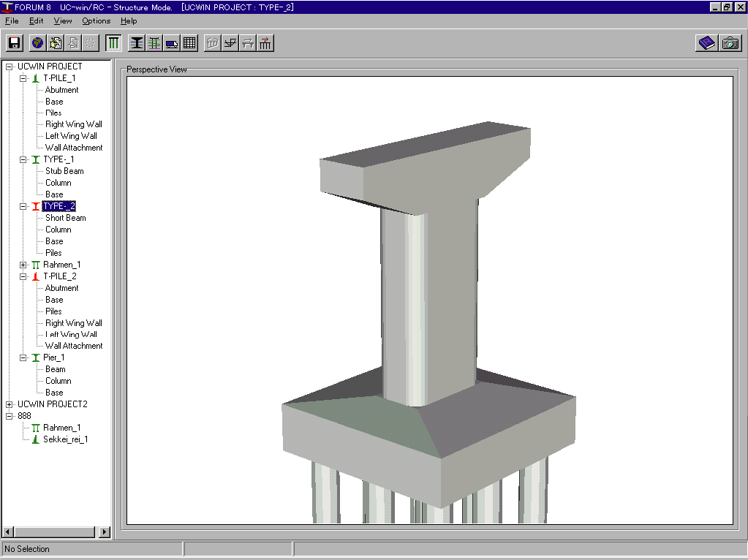Collapse the T-PILE_1 tree node
This screenshot has width=748, height=560.
coord(23,78)
